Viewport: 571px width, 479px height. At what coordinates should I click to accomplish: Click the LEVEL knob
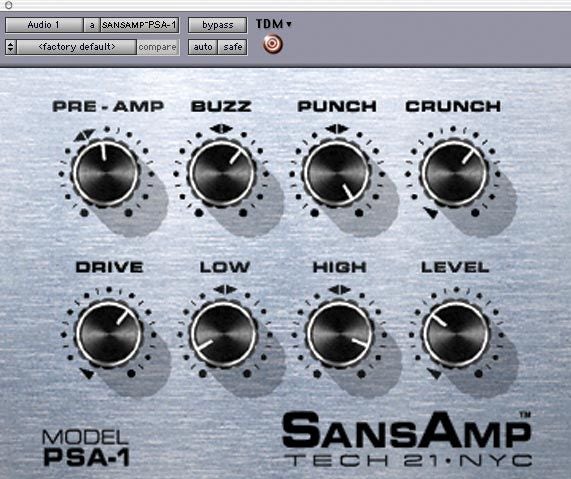click(x=456, y=334)
